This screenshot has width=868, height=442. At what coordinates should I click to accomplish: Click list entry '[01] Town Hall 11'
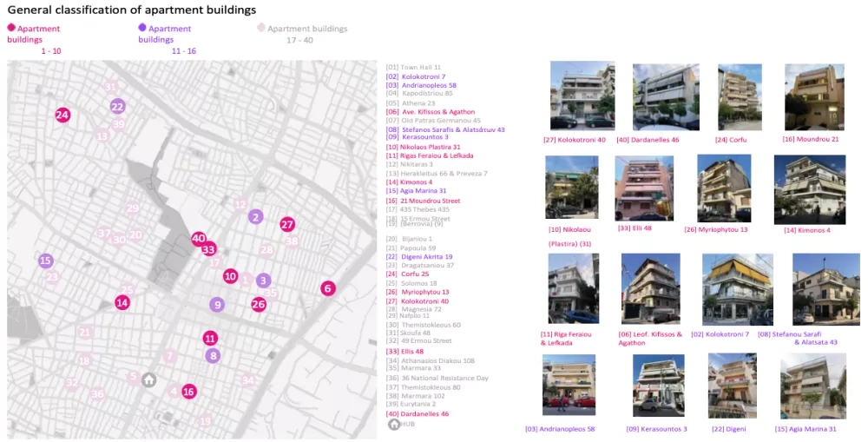[413, 68]
